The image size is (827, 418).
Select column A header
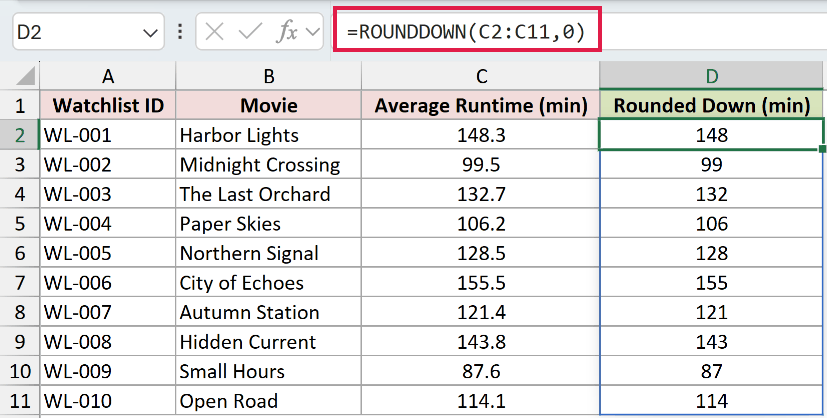(x=108, y=76)
